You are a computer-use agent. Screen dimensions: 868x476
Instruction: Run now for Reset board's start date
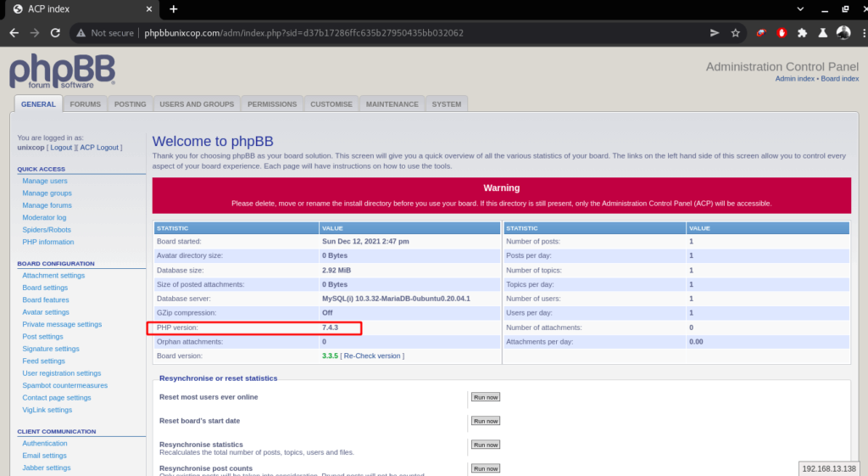486,421
